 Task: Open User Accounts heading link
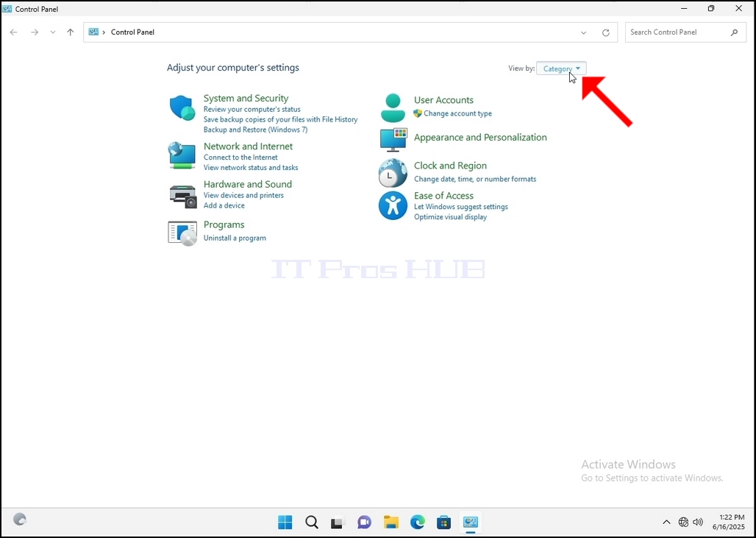pos(443,100)
